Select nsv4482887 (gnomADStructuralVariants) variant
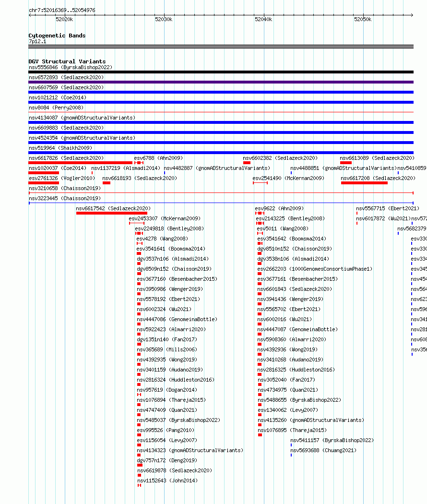The height and width of the screenshot is (504, 427). [x=217, y=168]
